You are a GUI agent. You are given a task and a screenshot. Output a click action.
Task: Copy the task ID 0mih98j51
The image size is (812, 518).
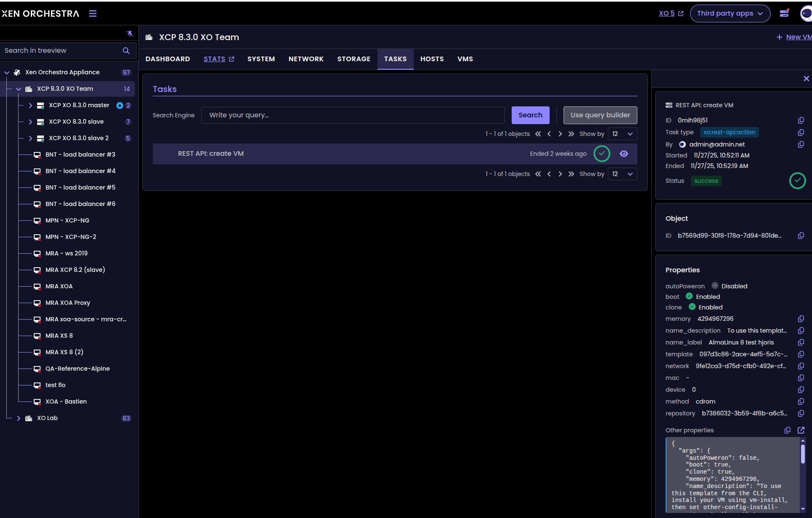tap(801, 120)
